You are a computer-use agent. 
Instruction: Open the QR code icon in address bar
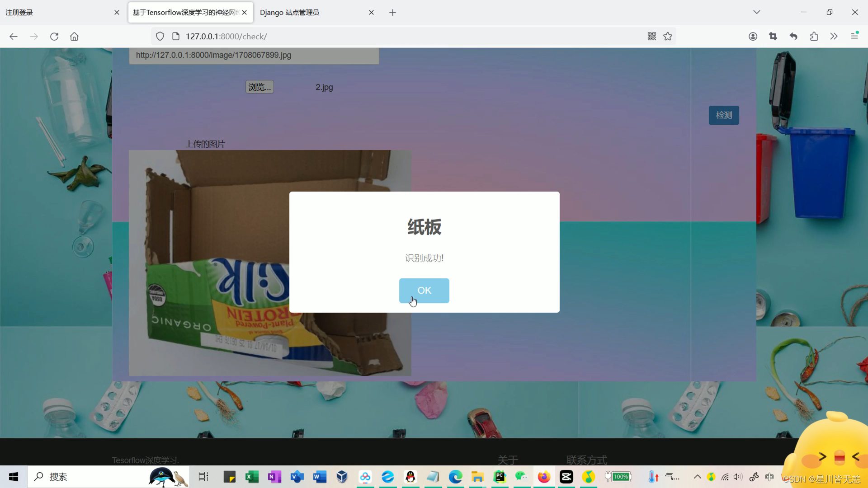(x=651, y=37)
